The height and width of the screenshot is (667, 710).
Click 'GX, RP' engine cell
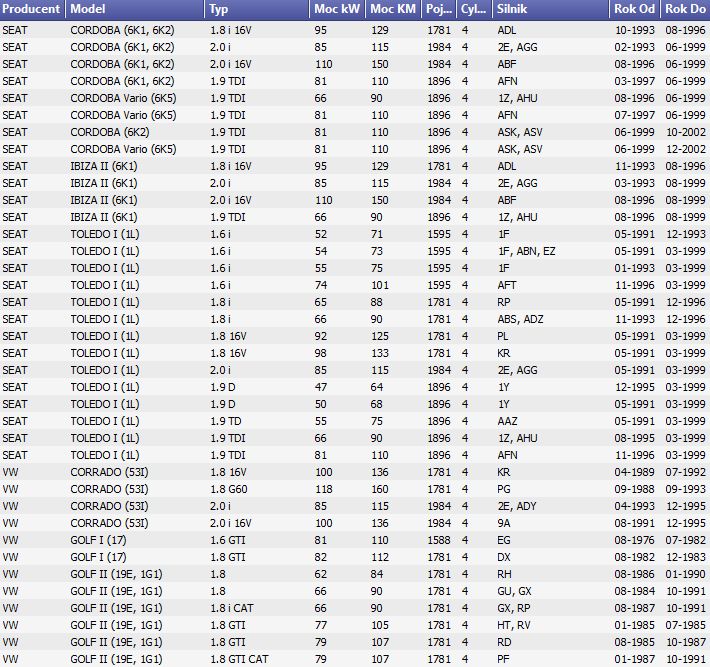[513, 608]
